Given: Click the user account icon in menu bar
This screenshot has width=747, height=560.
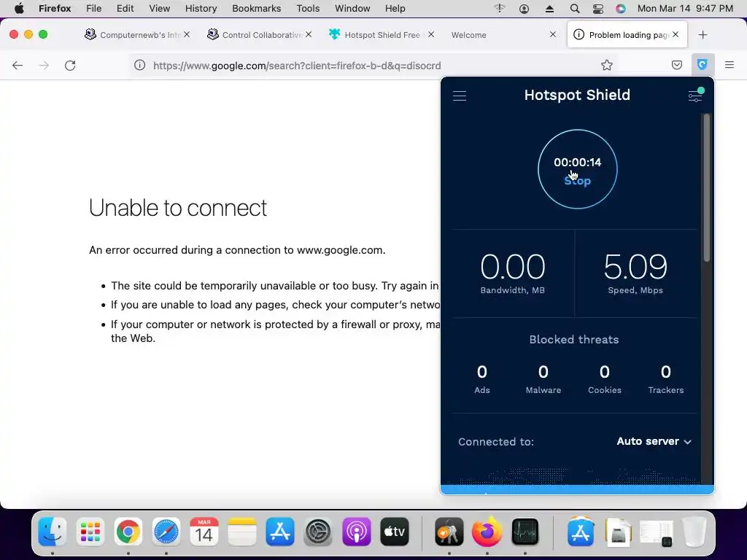Looking at the screenshot, I should pos(524,9).
